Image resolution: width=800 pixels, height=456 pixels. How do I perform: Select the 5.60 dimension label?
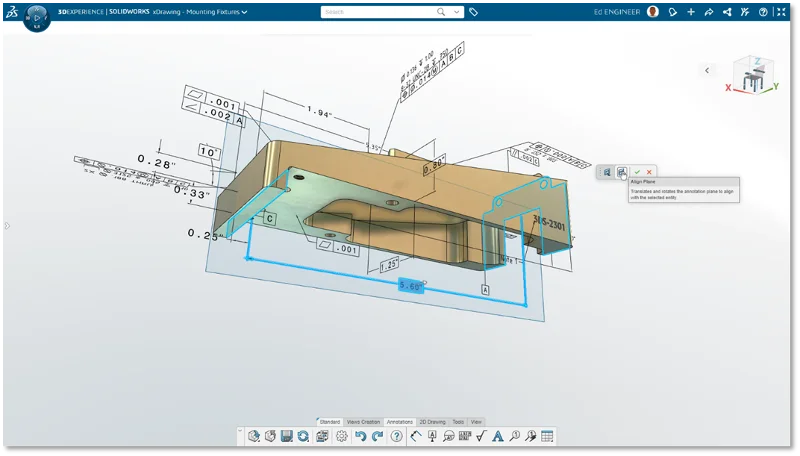[412, 285]
